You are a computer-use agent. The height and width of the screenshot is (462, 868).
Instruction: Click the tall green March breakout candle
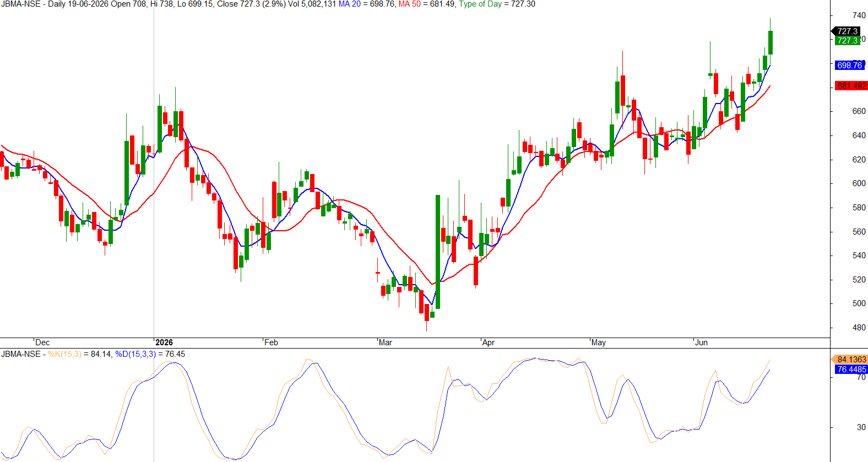(438, 252)
